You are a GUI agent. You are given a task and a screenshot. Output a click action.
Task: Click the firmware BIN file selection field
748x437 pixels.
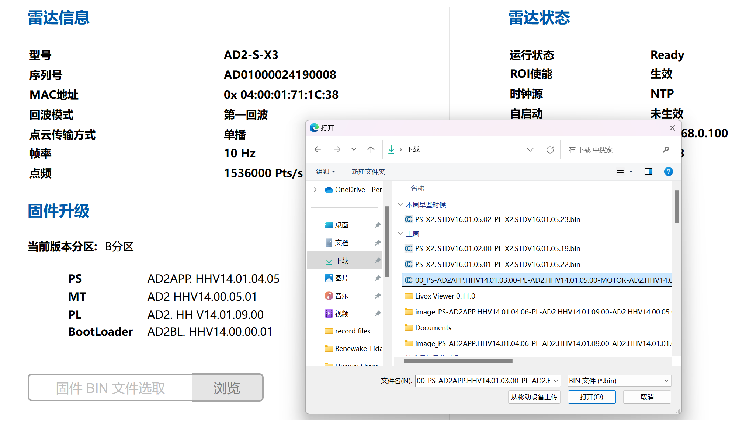click(x=111, y=388)
